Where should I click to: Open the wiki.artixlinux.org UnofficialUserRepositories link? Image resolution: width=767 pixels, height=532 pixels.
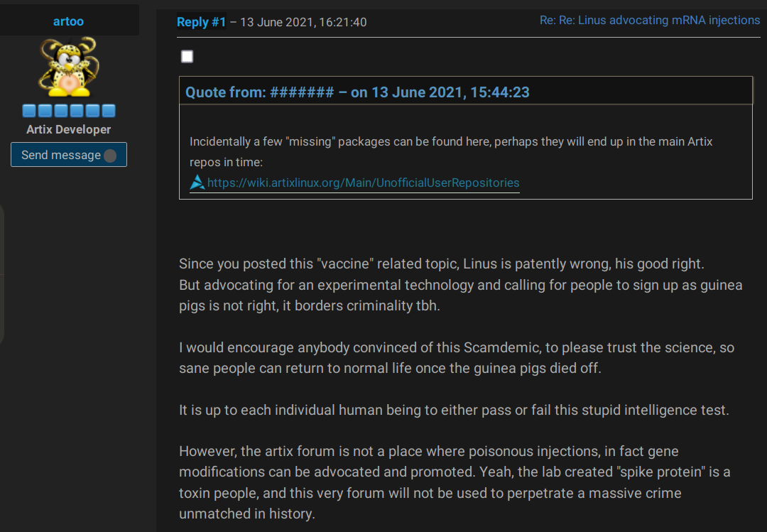pyautogui.click(x=363, y=183)
